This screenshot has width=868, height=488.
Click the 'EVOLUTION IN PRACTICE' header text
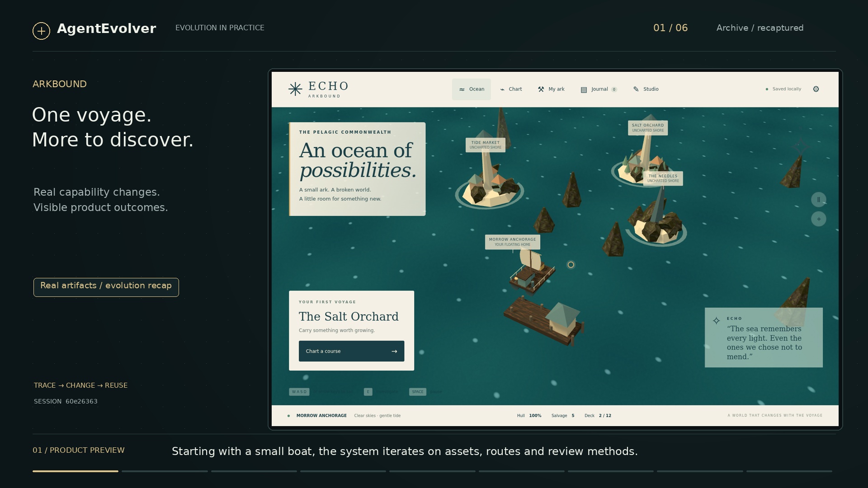[x=220, y=28]
